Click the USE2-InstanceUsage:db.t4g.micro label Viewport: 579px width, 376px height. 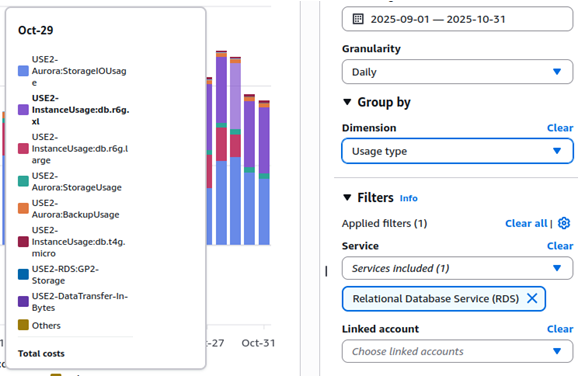[x=78, y=242]
